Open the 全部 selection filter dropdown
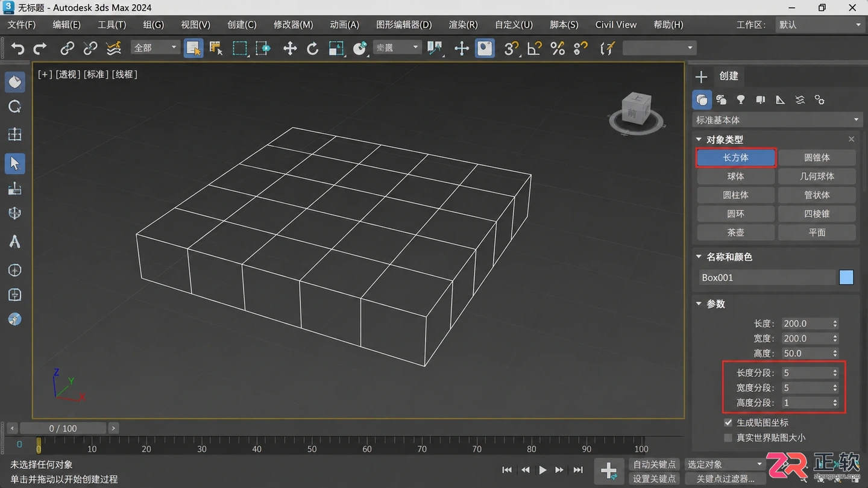 [156, 48]
